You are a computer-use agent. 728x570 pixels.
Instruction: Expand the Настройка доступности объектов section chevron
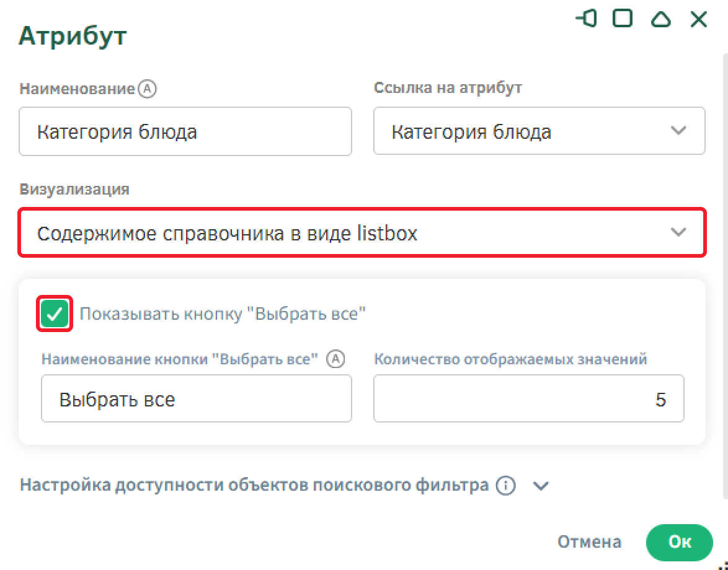tap(541, 486)
